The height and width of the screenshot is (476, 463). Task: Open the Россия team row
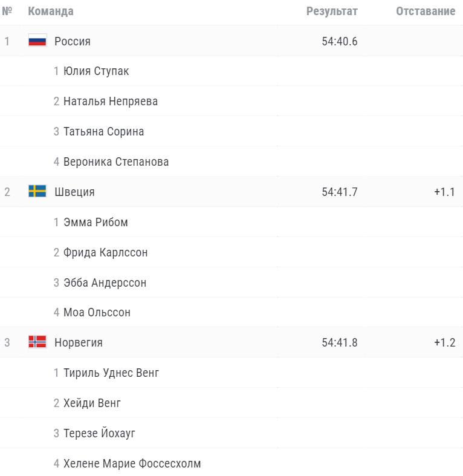click(231, 41)
